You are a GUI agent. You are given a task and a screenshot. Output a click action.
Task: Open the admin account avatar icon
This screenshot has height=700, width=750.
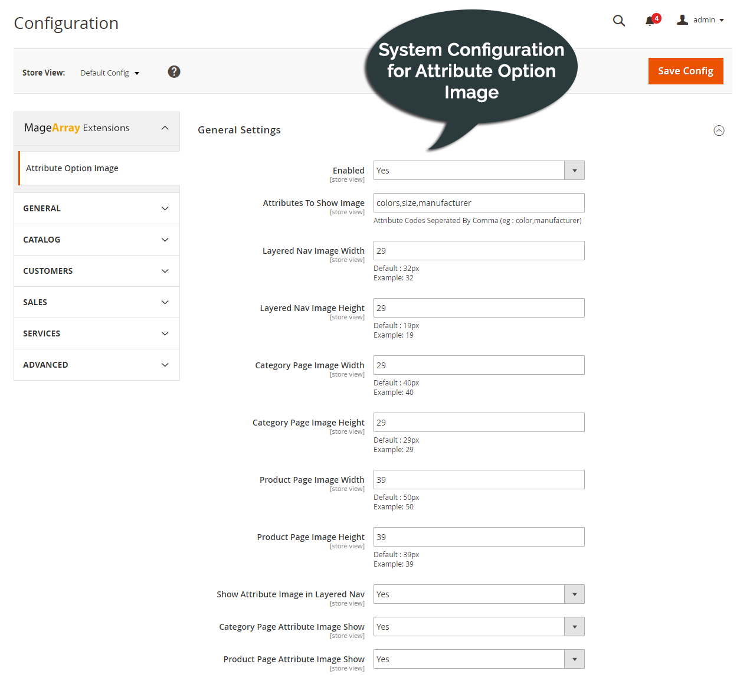pos(683,19)
